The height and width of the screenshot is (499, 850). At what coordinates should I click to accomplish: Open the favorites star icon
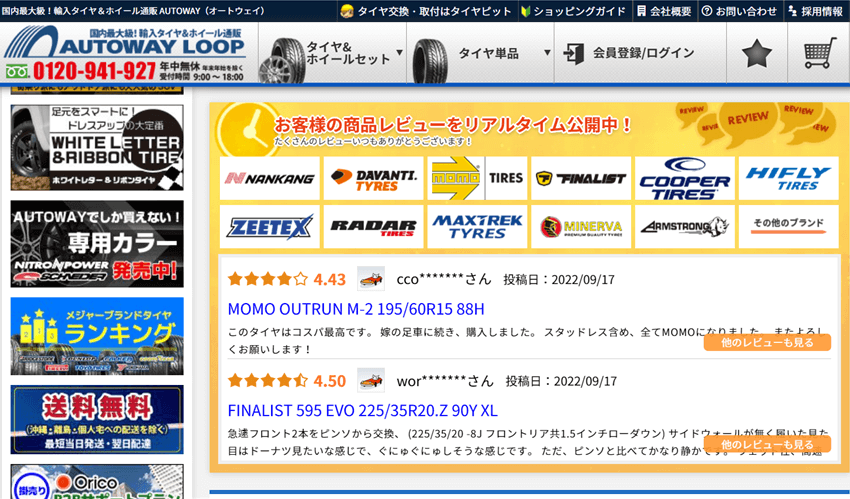756,53
